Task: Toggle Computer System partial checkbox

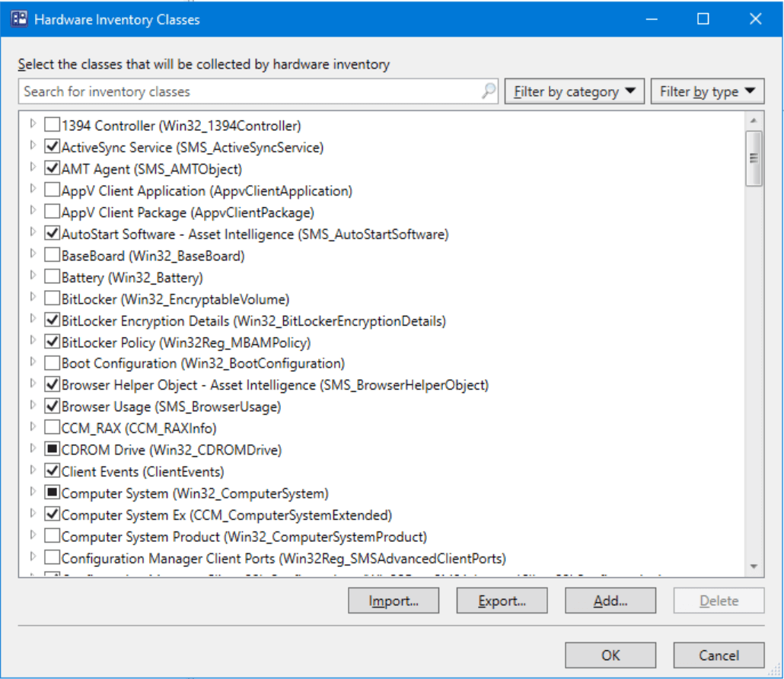Action: pos(53,493)
